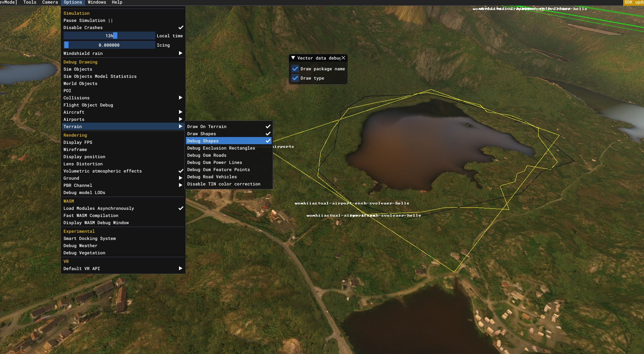Click Sim Objects entry
Image resolution: width=644 pixels, height=354 pixels.
tap(123, 69)
